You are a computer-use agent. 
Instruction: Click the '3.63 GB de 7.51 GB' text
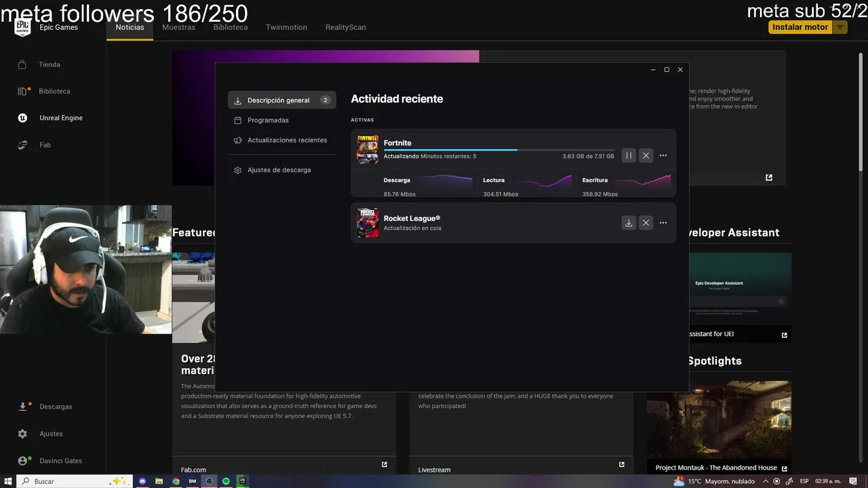pyautogui.click(x=588, y=157)
